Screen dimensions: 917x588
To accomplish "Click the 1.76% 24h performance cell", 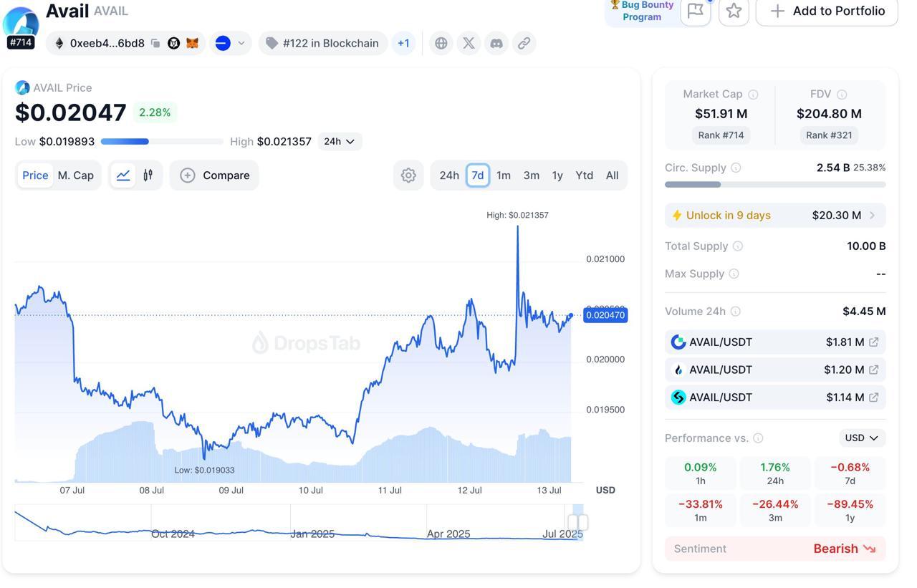I will [x=775, y=473].
